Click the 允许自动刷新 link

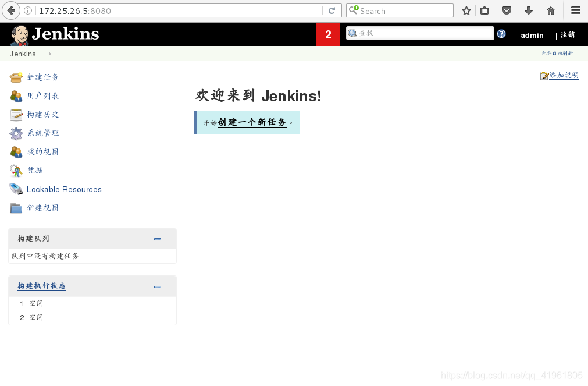[557, 54]
